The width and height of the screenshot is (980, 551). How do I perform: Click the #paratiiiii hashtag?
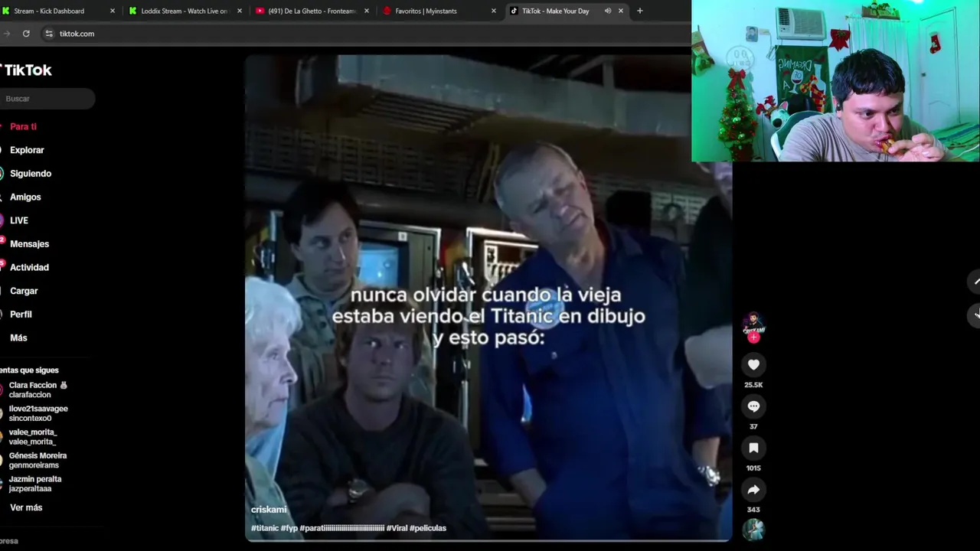tap(342, 528)
